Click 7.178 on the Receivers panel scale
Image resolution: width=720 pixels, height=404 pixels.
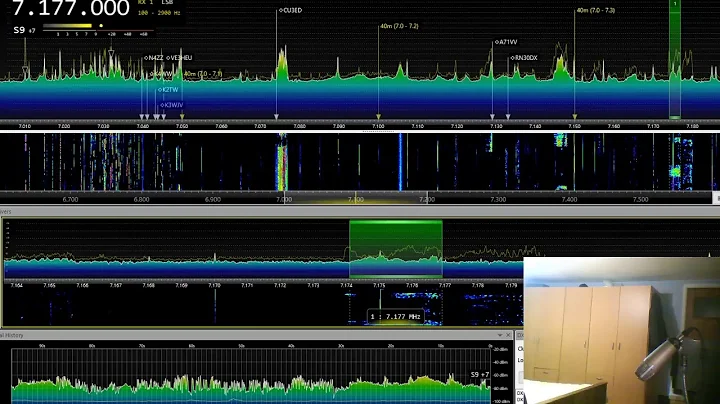[x=478, y=285]
